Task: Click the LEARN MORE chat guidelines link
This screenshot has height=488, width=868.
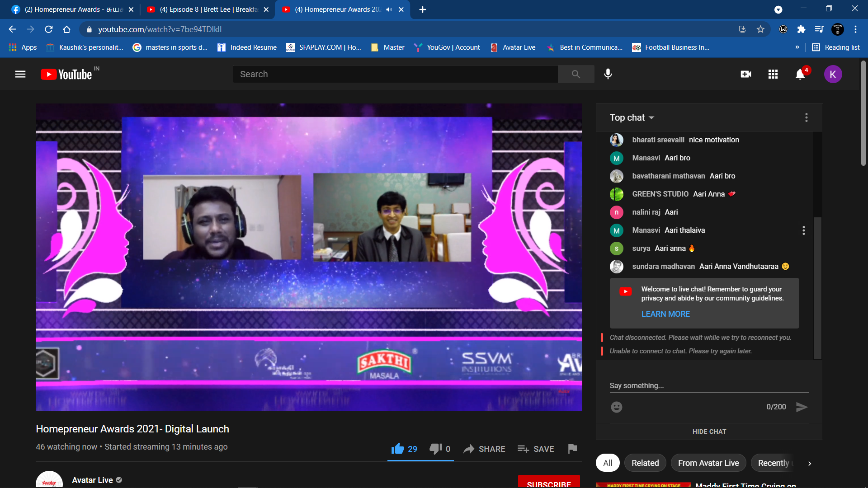Action: tap(665, 314)
